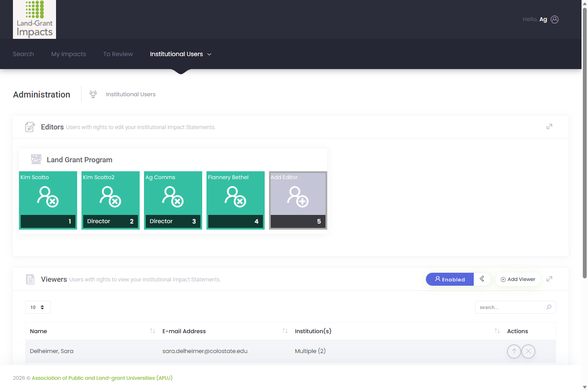Click the Director 3 label on Ag Comms card
588x391 pixels.
(x=173, y=221)
